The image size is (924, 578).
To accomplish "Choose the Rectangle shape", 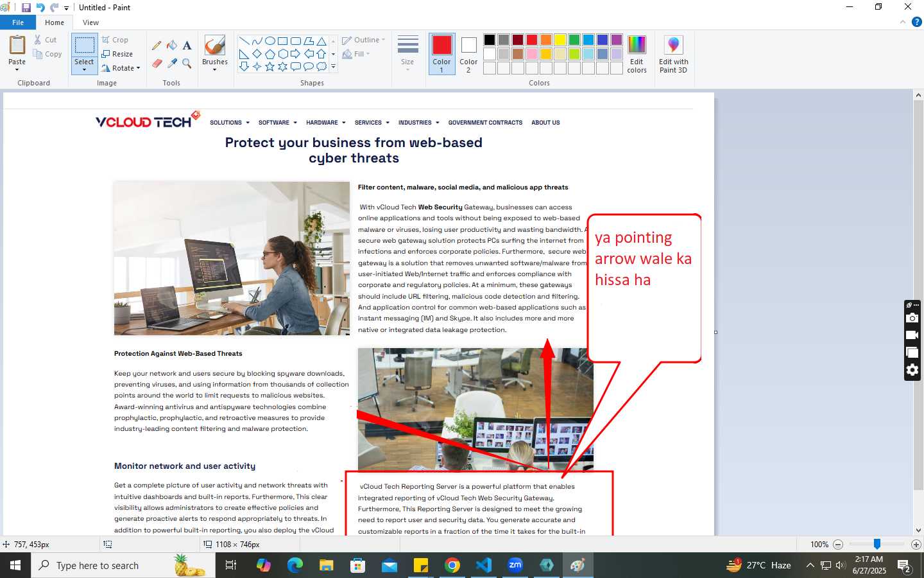I will click(x=282, y=41).
